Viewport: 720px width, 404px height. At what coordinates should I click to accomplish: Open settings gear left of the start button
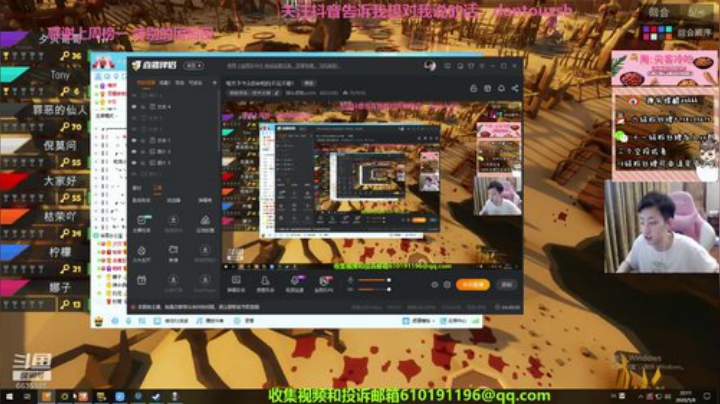pos(447,285)
